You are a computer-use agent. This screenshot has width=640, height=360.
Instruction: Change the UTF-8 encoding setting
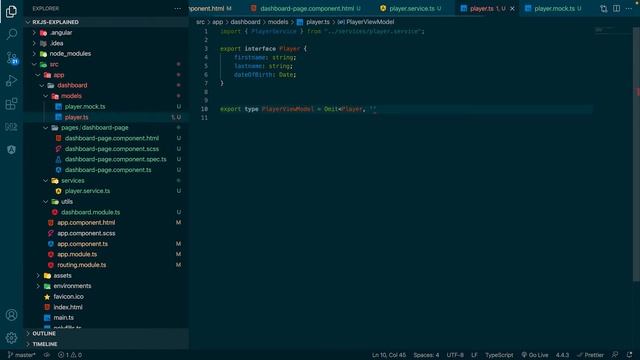coord(455,355)
